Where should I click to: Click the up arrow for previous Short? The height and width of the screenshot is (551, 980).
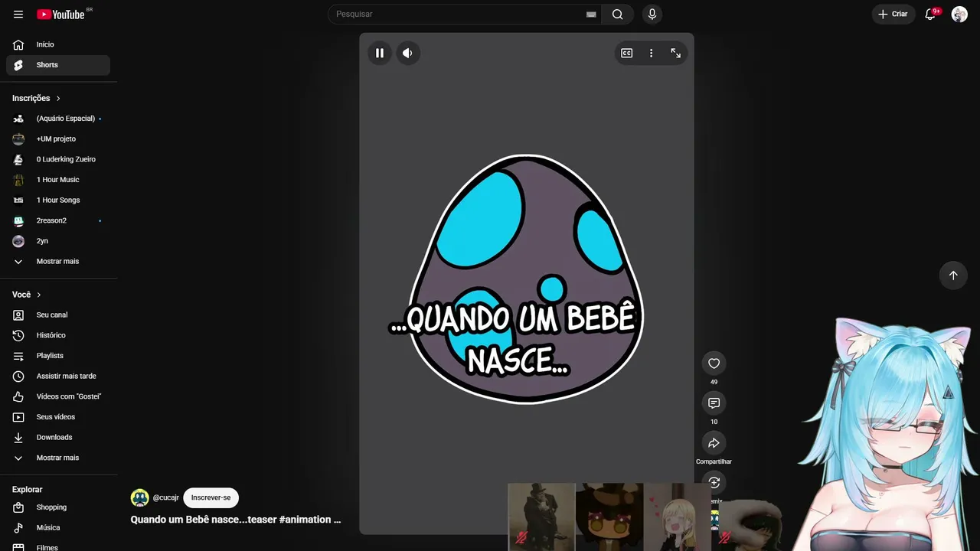click(x=953, y=275)
